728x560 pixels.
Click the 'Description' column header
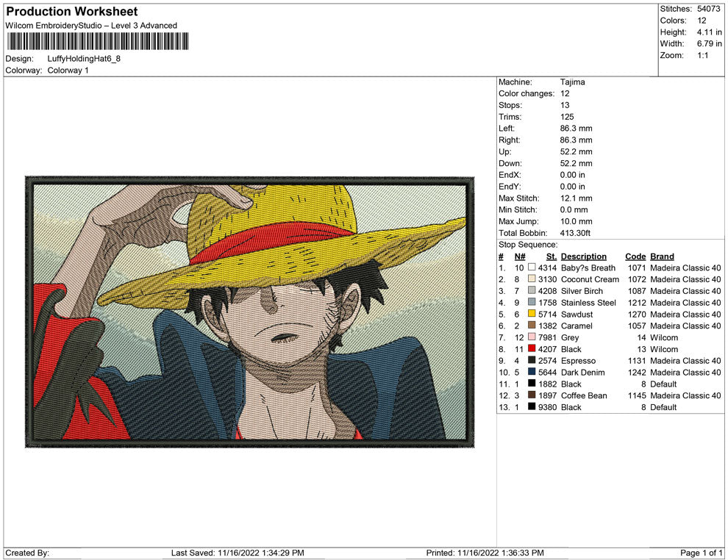584,256
